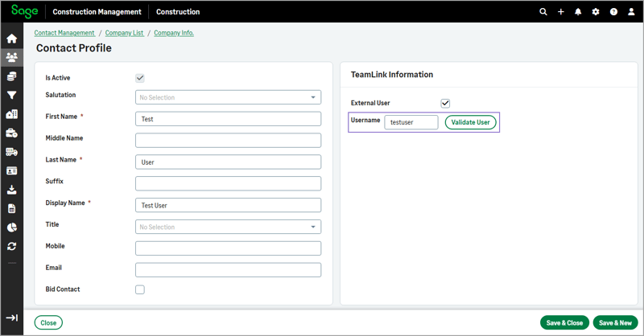Click the Validate User button
644x336 pixels.
pyautogui.click(x=470, y=122)
